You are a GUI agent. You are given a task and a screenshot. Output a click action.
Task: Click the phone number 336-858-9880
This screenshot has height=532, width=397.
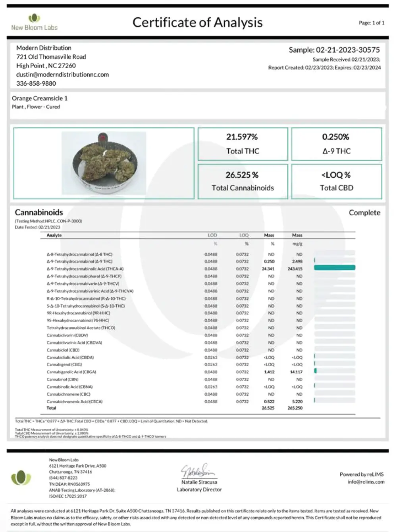point(36,83)
